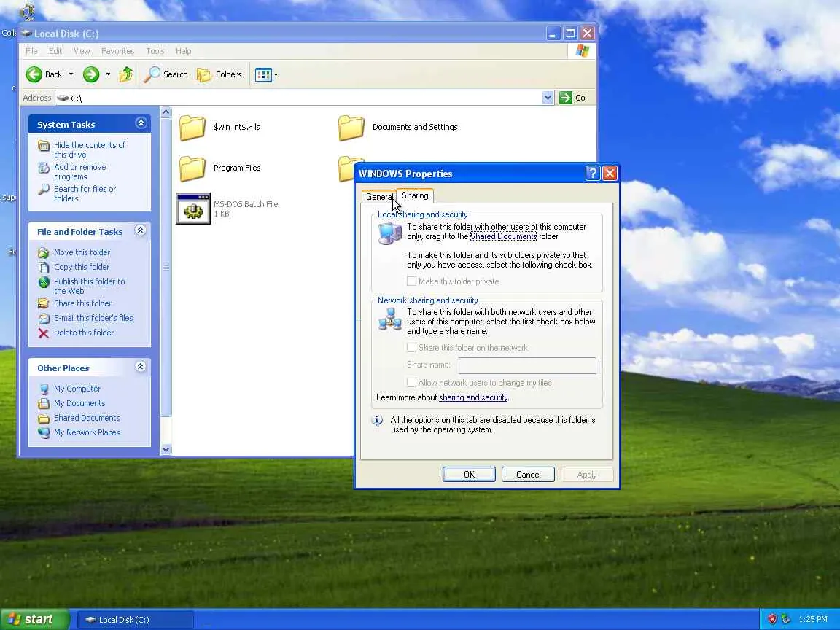This screenshot has width=840, height=630.
Task: Open the View menu
Action: tap(82, 51)
